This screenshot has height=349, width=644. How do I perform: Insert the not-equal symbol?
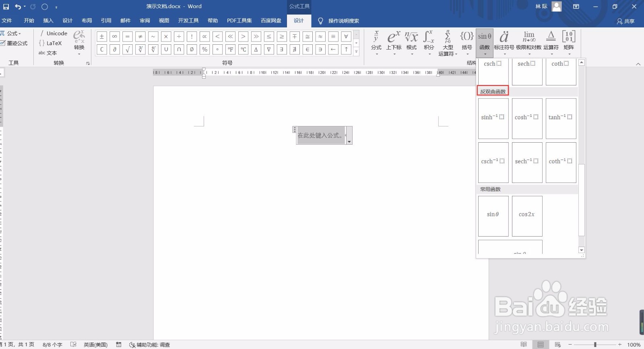coord(140,37)
